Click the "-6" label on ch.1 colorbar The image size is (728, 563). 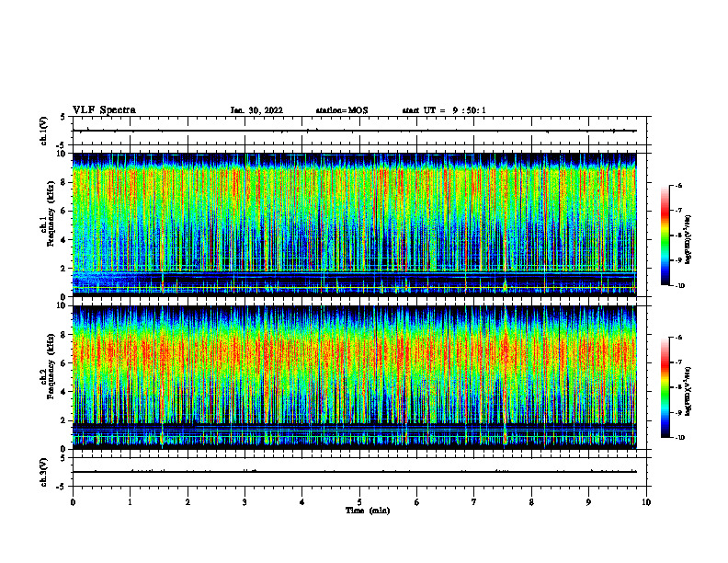point(678,186)
